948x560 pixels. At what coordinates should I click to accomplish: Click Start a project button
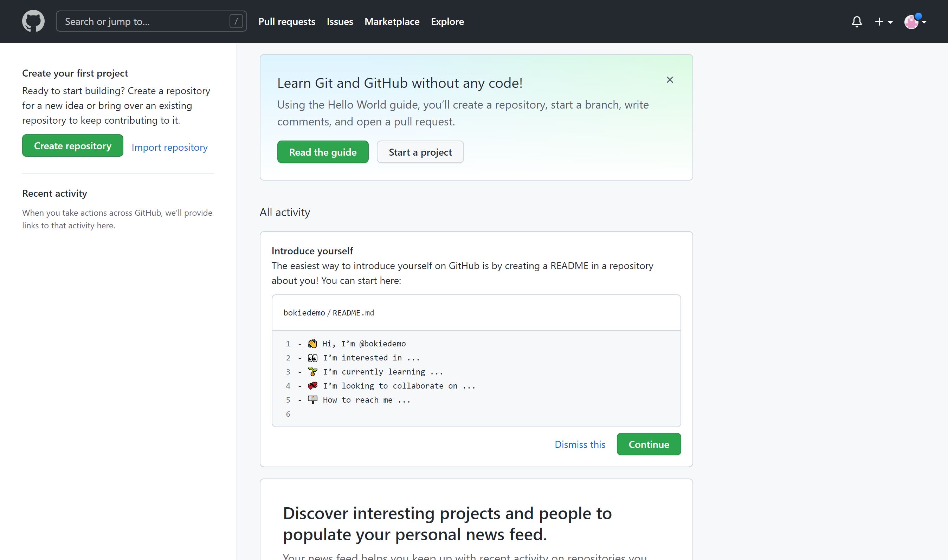(x=420, y=152)
